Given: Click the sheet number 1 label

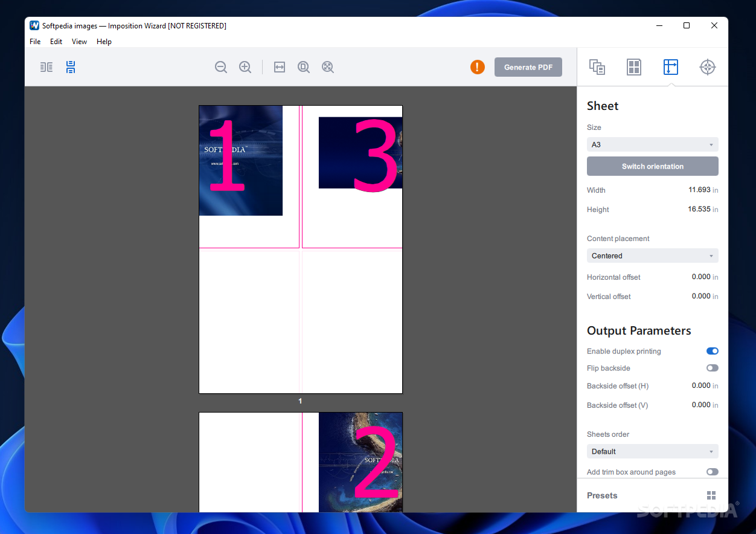Looking at the screenshot, I should point(300,401).
